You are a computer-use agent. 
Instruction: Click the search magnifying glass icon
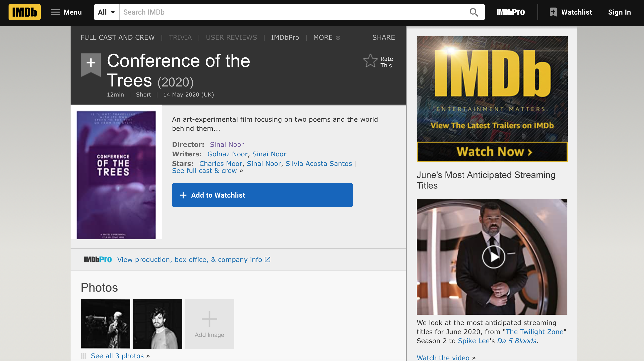(474, 12)
